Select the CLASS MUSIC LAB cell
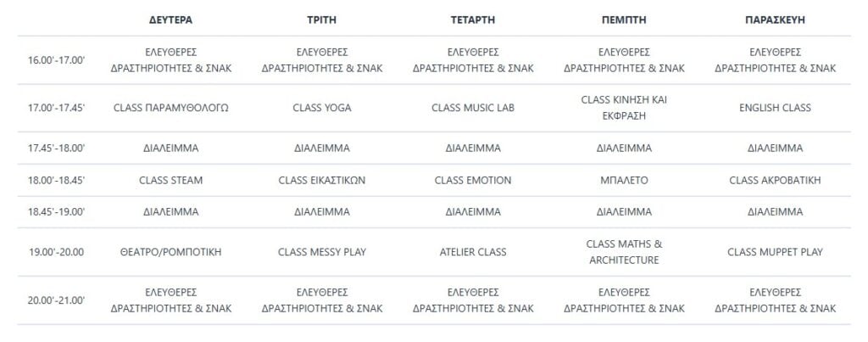 (x=472, y=108)
